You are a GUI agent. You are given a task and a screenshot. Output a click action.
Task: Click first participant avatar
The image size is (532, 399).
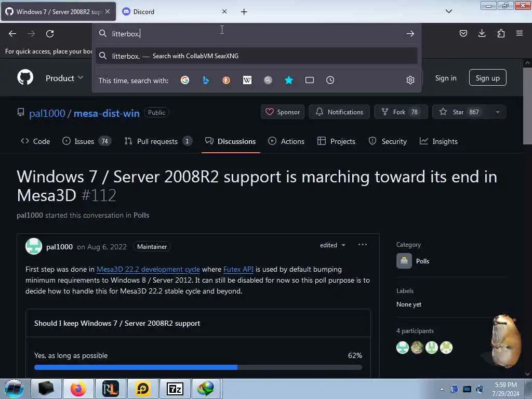403,348
